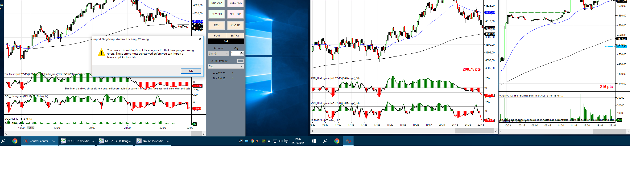This screenshot has width=644, height=185.
Task: Click the NVIDIA tray icon
Action: [x=264, y=141]
